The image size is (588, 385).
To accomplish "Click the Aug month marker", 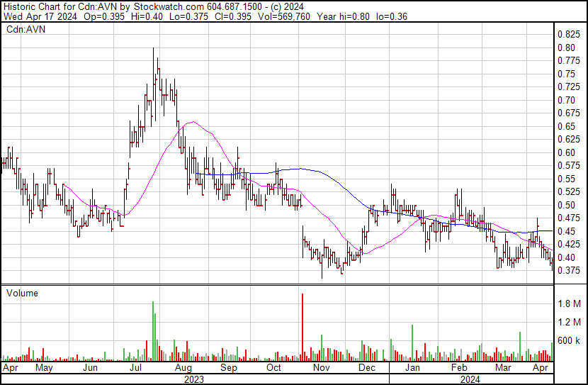I will (x=183, y=369).
